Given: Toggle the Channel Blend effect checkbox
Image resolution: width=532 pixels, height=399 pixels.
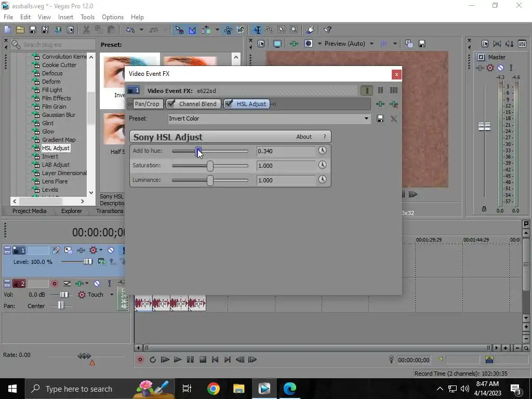Looking at the screenshot, I should tap(171, 104).
